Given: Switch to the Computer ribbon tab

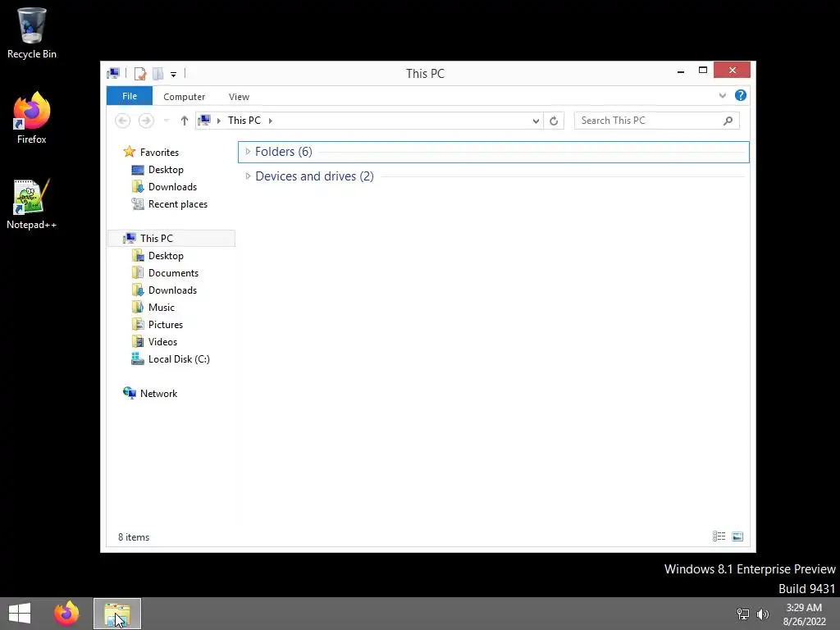Looking at the screenshot, I should [185, 97].
